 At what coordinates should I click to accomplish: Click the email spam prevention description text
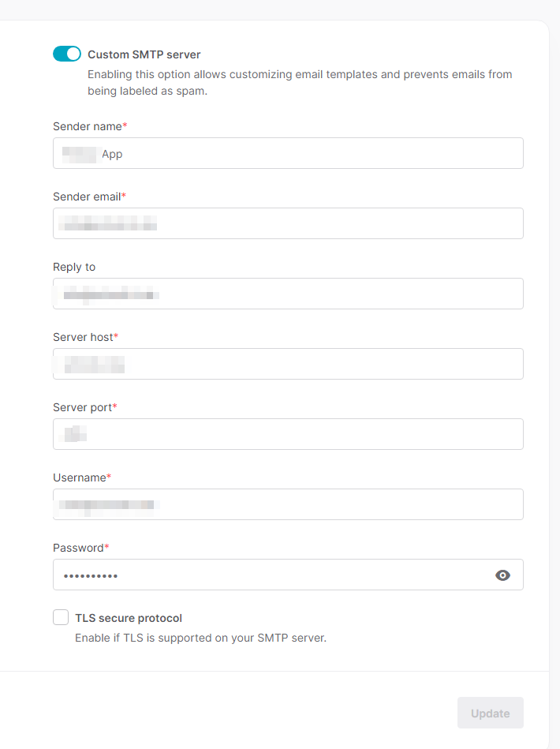[300, 82]
